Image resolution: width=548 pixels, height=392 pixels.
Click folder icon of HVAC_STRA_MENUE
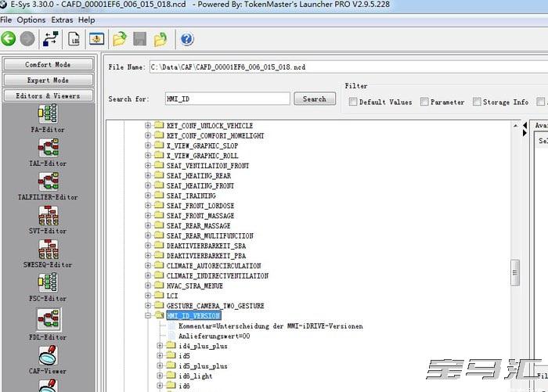[159, 286]
